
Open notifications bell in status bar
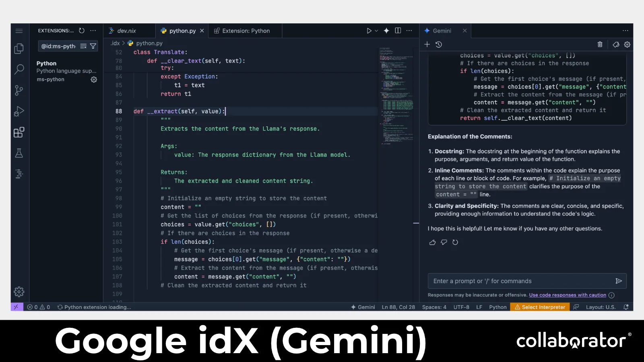click(x=626, y=307)
